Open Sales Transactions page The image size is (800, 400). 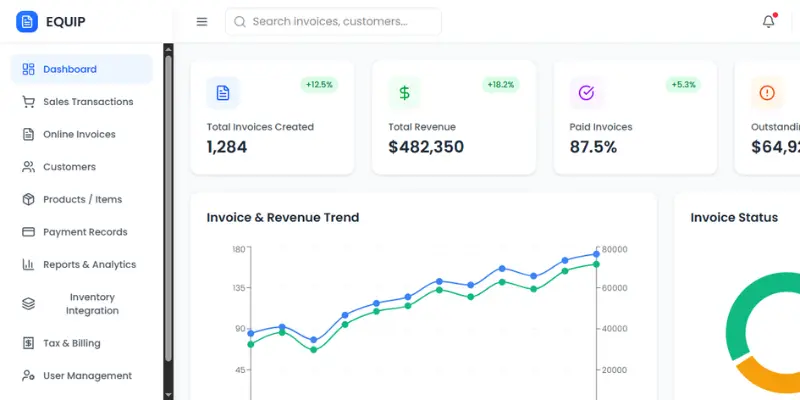click(87, 102)
